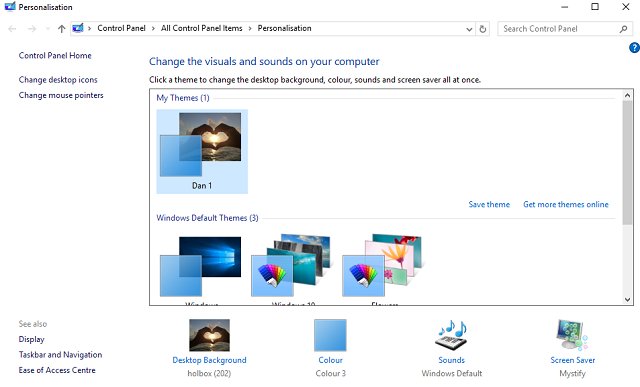Open the Colour swatch setting
Image resolution: width=640 pixels, height=387 pixels.
pos(330,335)
